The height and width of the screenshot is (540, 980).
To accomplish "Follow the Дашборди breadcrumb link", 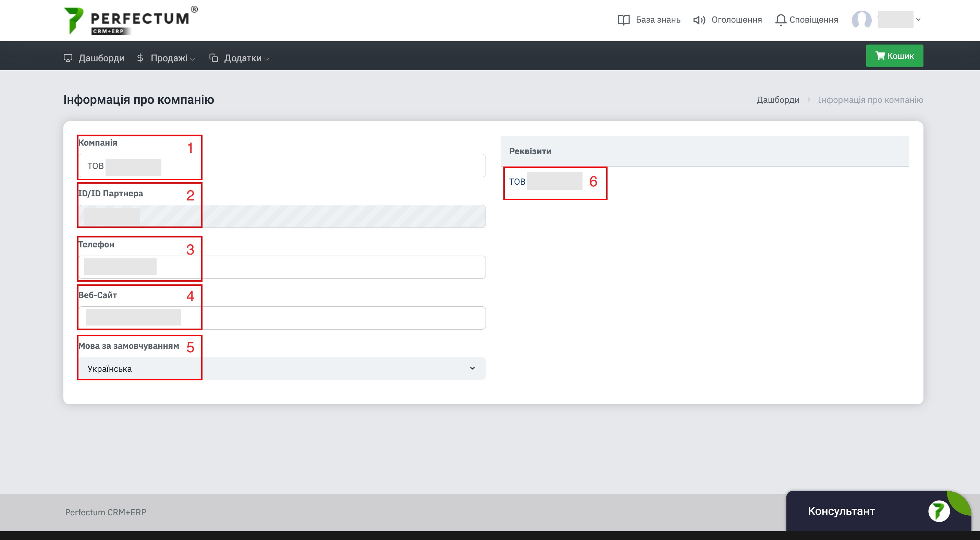I will point(777,100).
